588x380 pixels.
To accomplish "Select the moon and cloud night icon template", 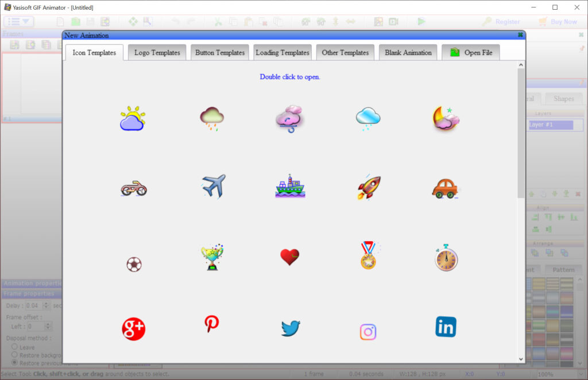I will coord(446,118).
